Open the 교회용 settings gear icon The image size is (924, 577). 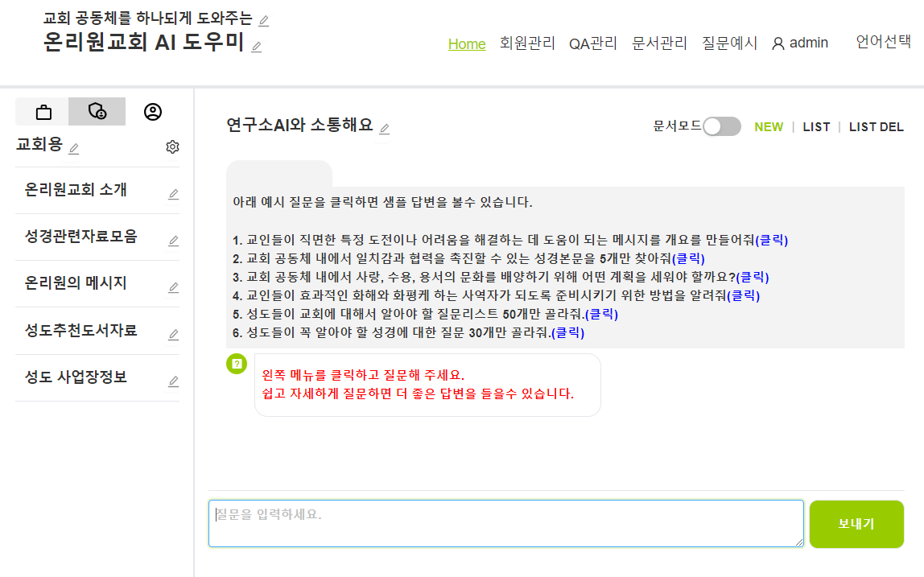click(172, 146)
